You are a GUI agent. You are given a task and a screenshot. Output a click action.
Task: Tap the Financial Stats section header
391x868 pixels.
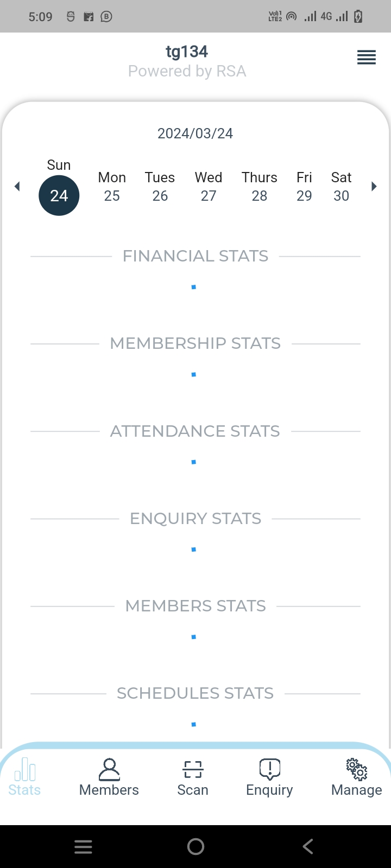tap(195, 256)
